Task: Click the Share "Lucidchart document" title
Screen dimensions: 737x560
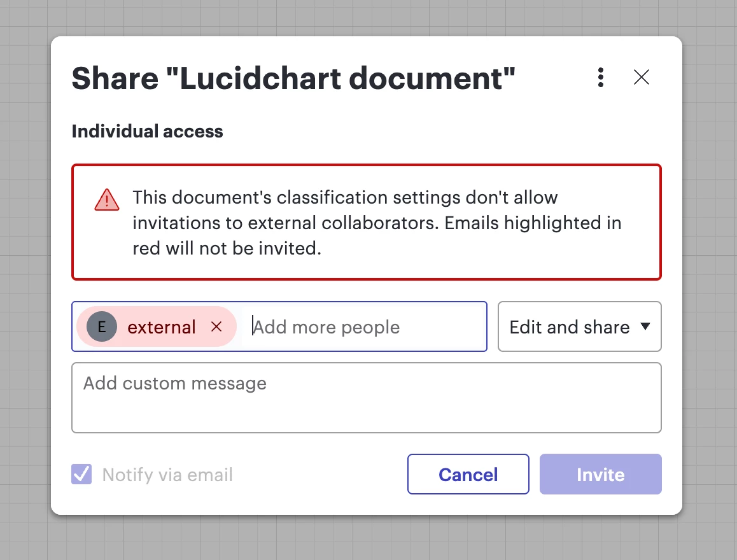Action: tap(293, 78)
